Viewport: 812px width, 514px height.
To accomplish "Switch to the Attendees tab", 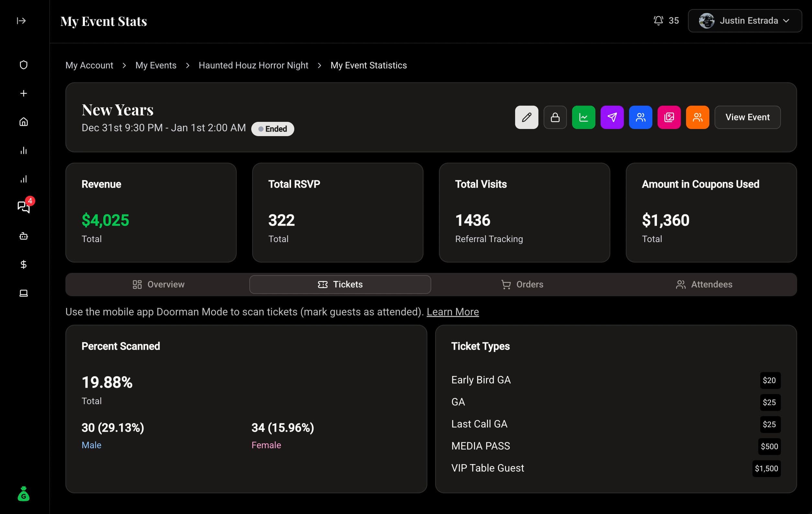I will pos(704,285).
